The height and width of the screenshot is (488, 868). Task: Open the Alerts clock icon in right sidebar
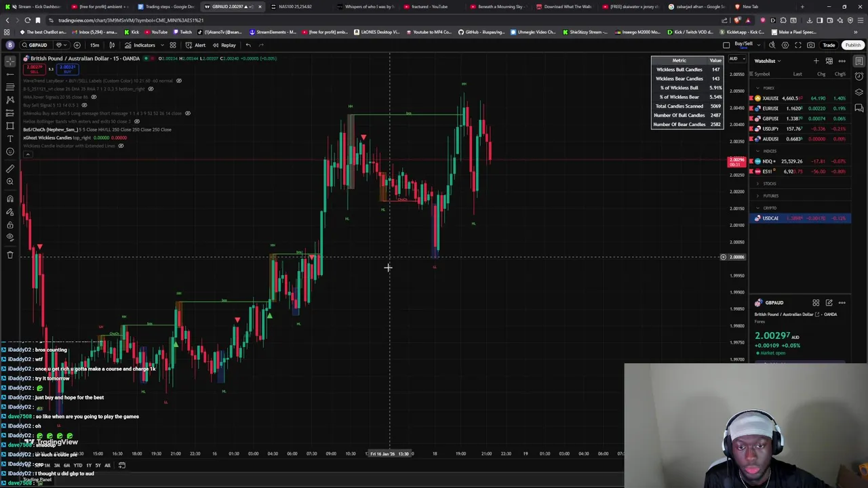click(859, 77)
